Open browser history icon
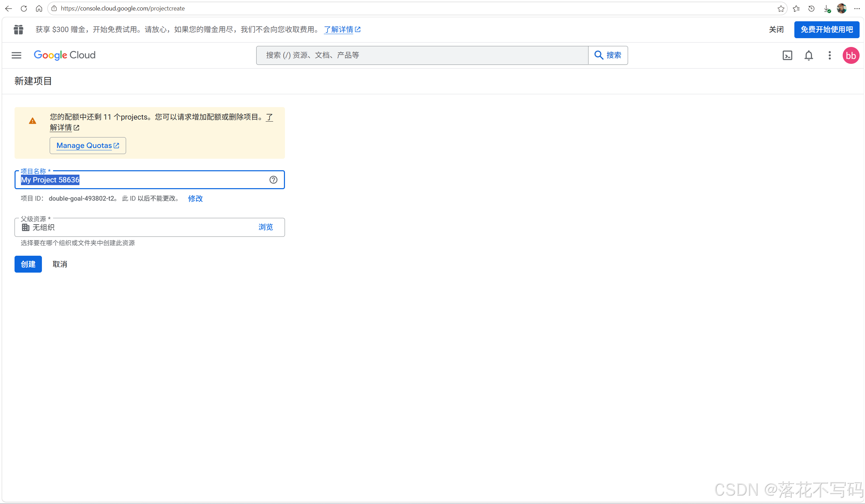Screen dimensions: 865x504 811,8
